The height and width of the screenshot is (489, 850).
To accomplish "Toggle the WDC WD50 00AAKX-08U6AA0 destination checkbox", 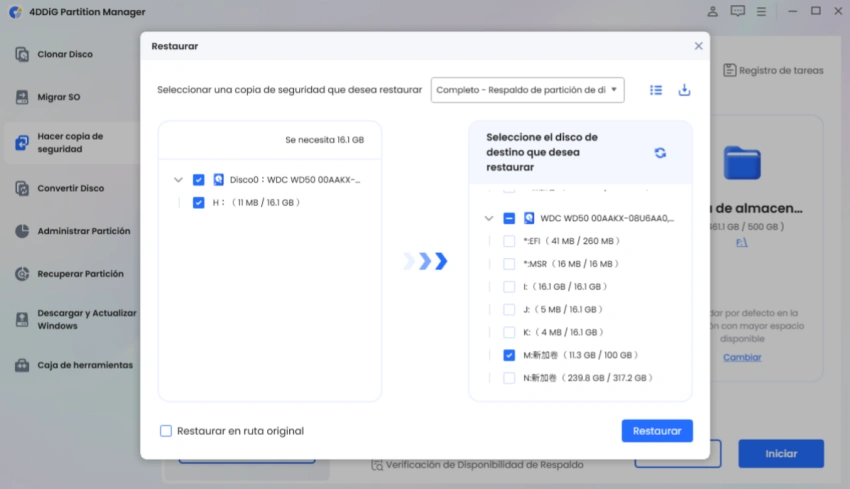I will (x=508, y=218).
